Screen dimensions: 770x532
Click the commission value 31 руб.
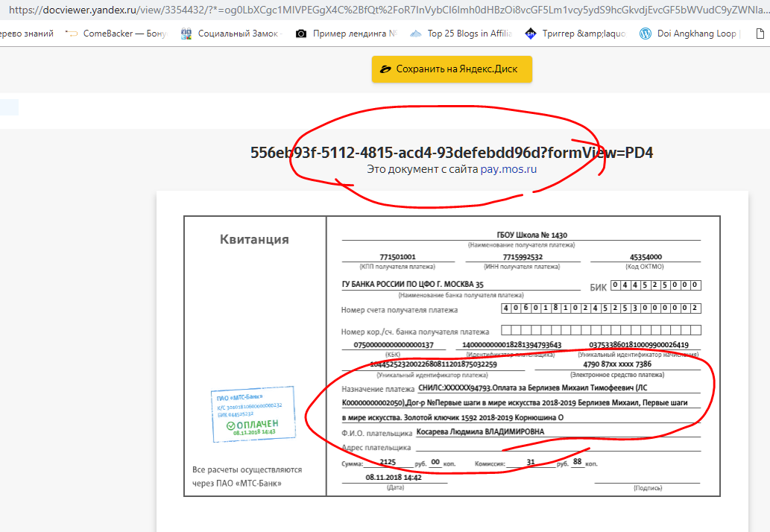531,462
